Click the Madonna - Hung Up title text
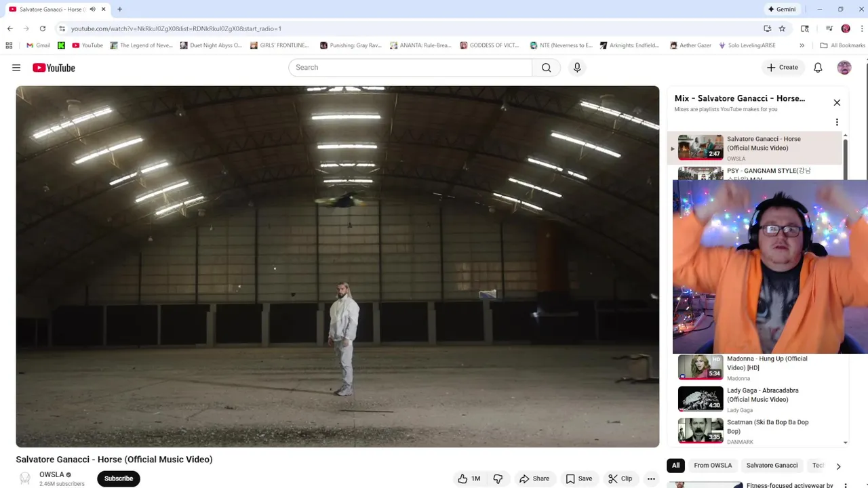This screenshot has width=868, height=488. tap(767, 363)
